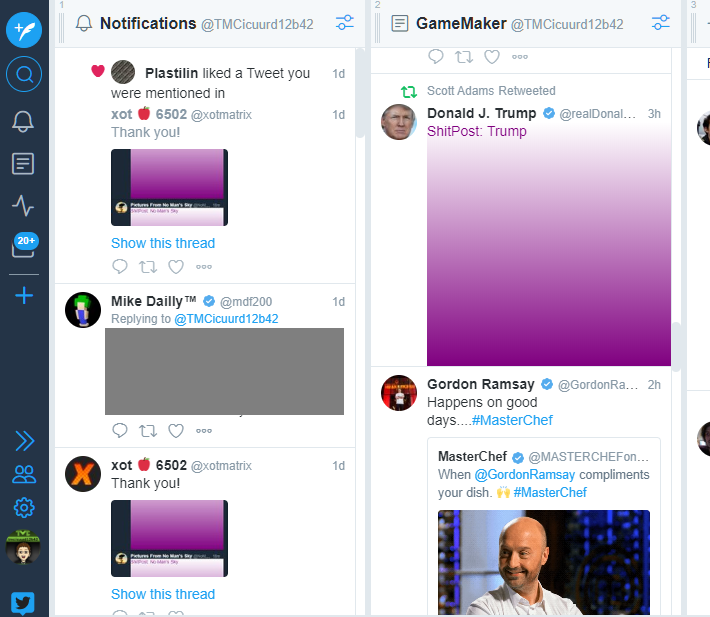Click the heart icon beside Plastilin's like
This screenshot has width=710, height=617.
[98, 71]
